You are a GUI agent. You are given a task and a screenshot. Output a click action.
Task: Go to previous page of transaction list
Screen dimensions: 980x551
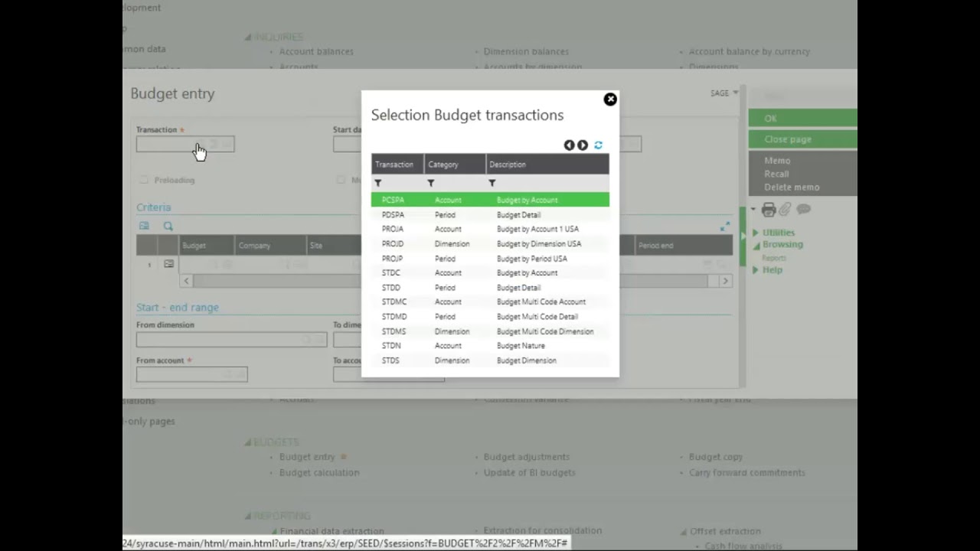569,145
